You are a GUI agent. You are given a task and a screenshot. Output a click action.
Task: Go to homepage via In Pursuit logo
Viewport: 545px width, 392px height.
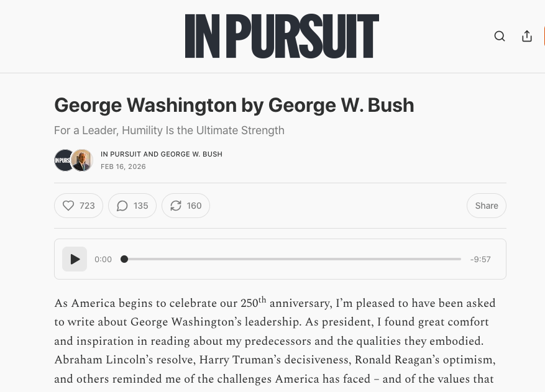pyautogui.click(x=282, y=37)
